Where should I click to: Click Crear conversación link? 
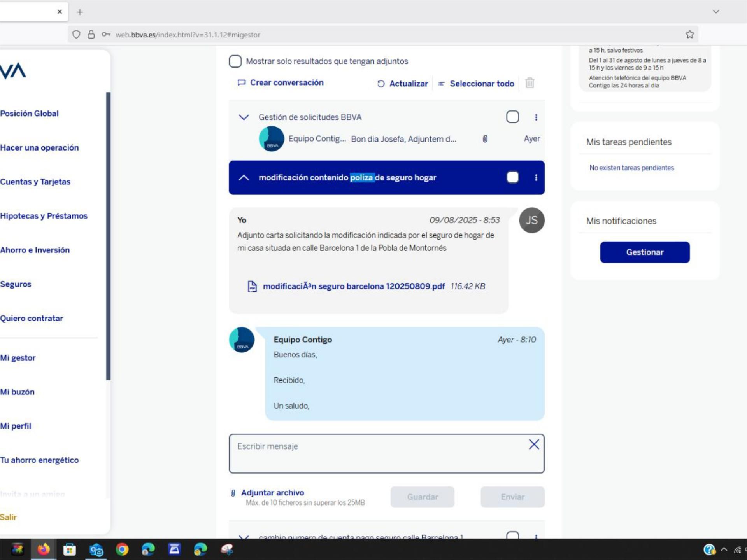(x=286, y=82)
